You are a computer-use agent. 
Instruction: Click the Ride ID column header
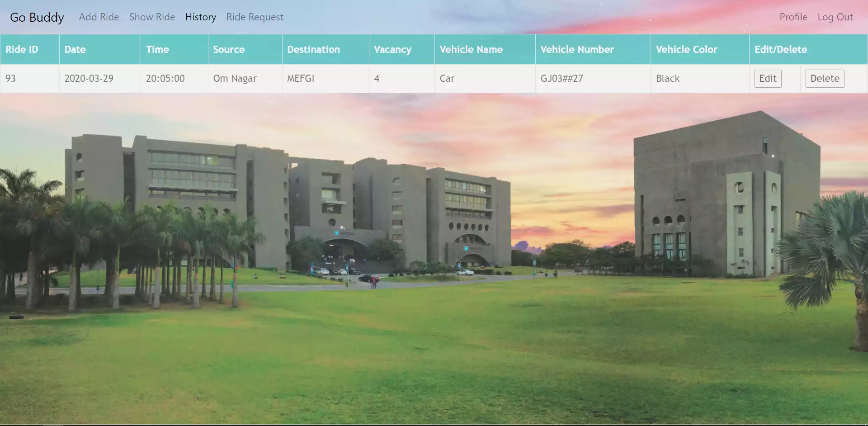tap(22, 49)
